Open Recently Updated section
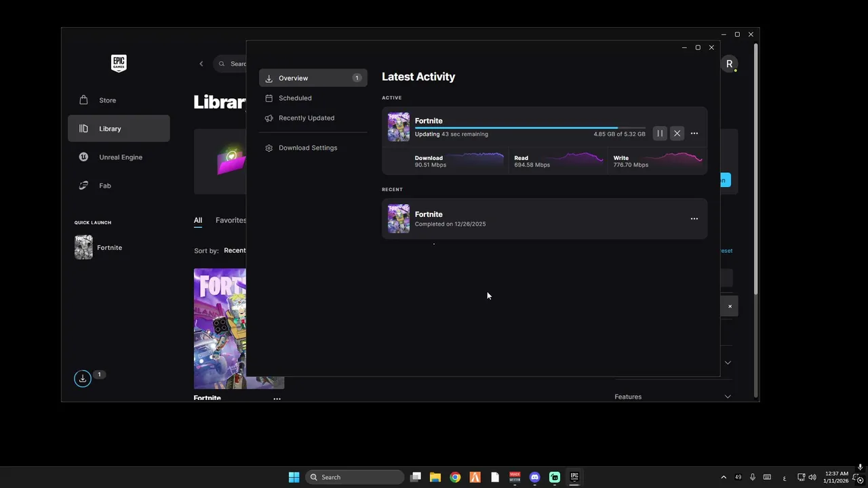 click(x=313, y=118)
